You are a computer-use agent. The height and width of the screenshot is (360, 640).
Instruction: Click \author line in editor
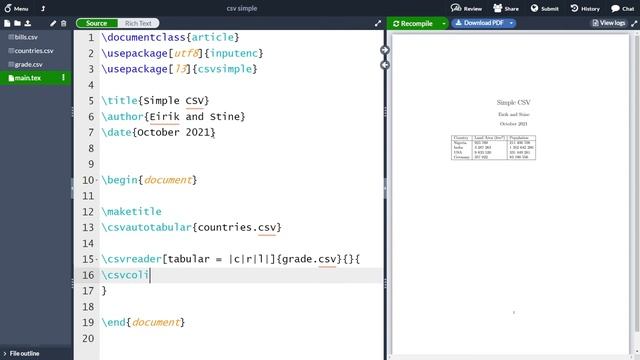(x=173, y=117)
